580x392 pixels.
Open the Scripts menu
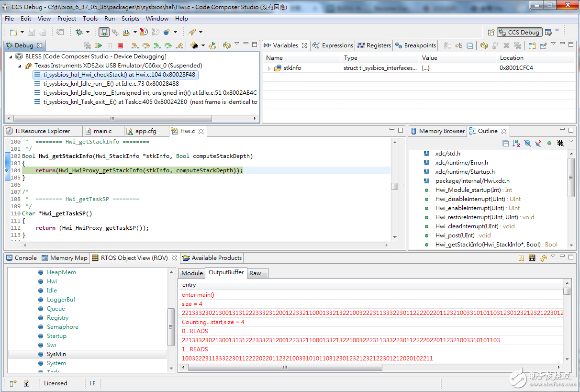point(130,19)
